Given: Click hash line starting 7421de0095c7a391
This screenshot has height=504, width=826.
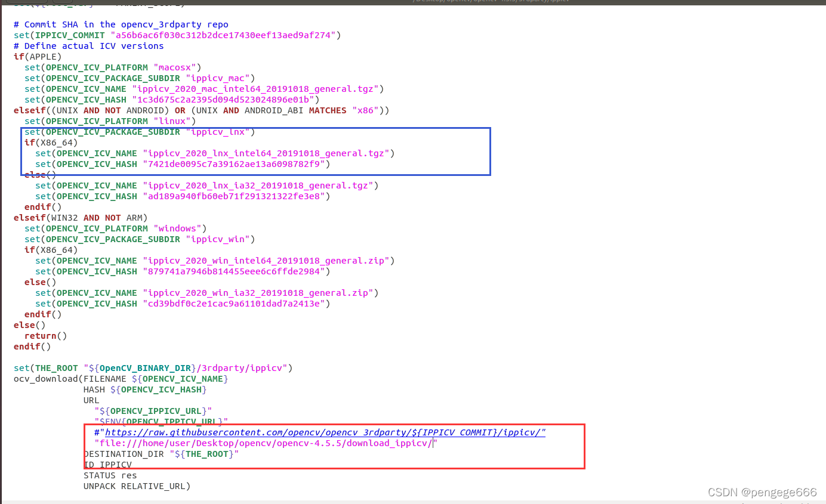Looking at the screenshot, I should [183, 164].
